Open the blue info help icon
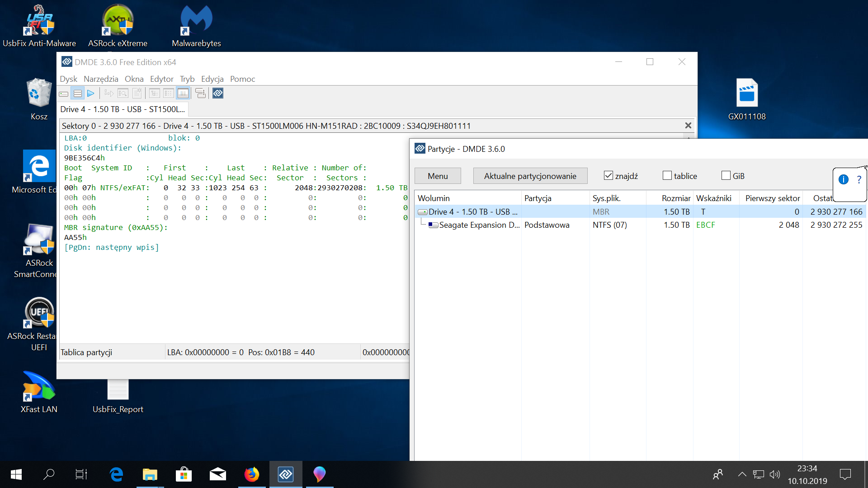The width and height of the screenshot is (868, 488). tap(844, 179)
